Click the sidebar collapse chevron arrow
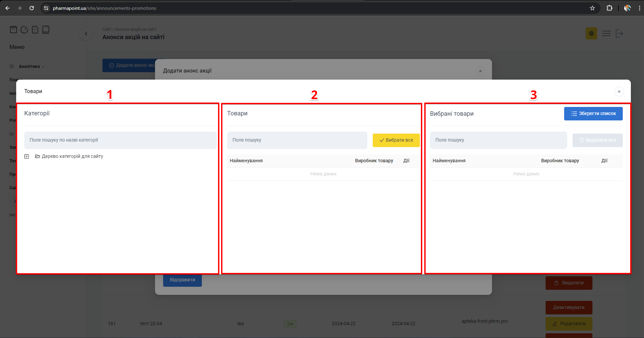Viewport: 644px width, 338px height. 86,34
